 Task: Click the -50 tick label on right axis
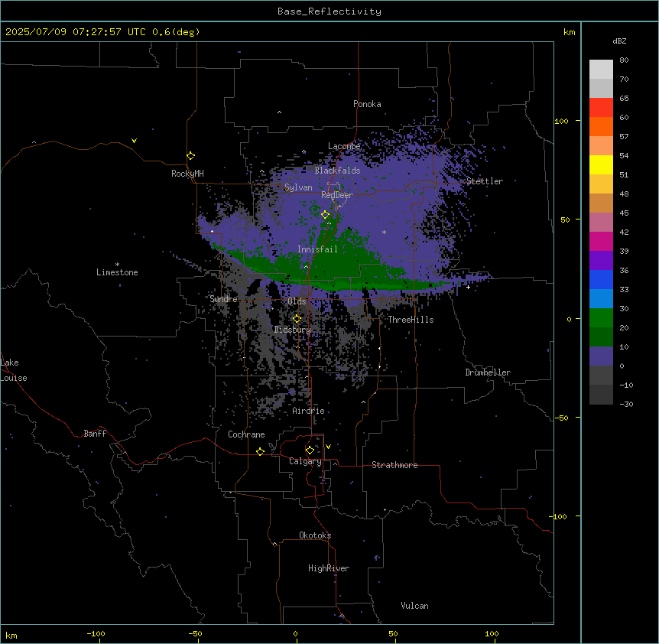coord(561,418)
